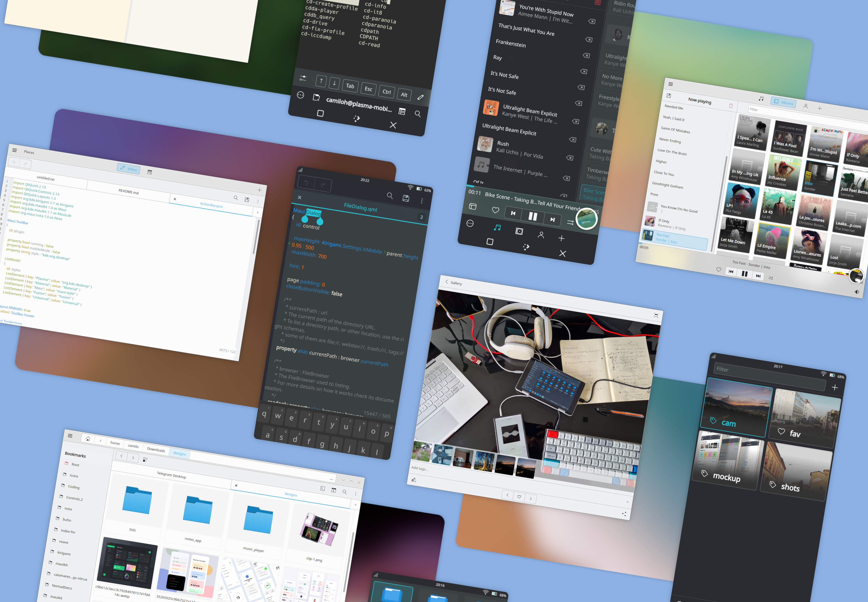Select the Albums tab in light player
This screenshot has height=602, width=868.
coord(784,102)
